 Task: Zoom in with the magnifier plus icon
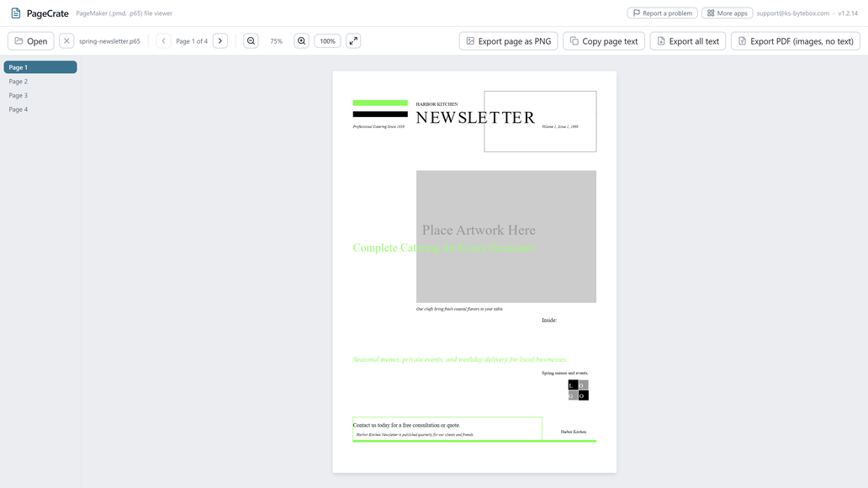[301, 41]
